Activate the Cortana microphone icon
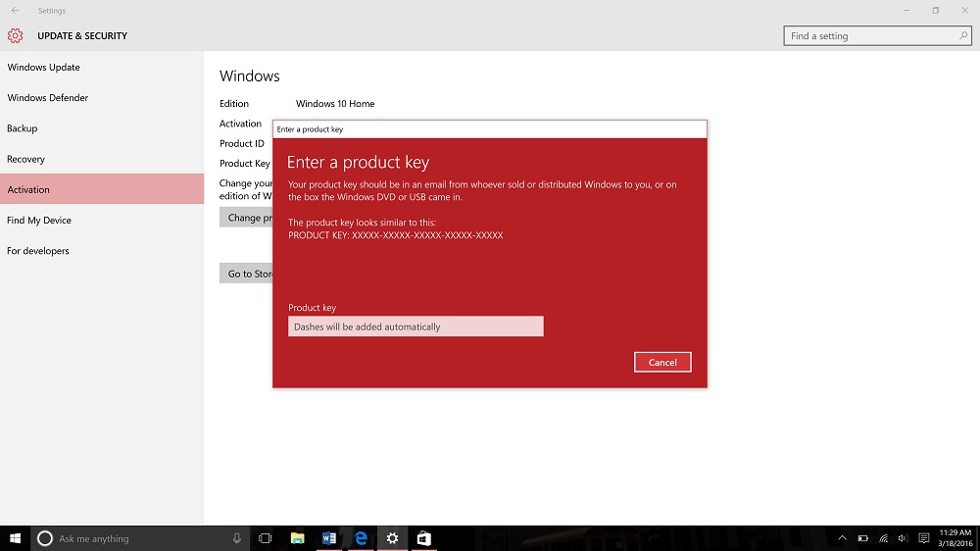980x551 pixels. click(237, 538)
